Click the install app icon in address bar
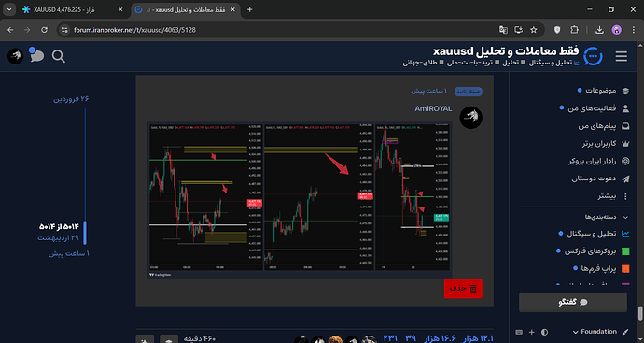Viewport: 644px width, 343px height. 518,30
